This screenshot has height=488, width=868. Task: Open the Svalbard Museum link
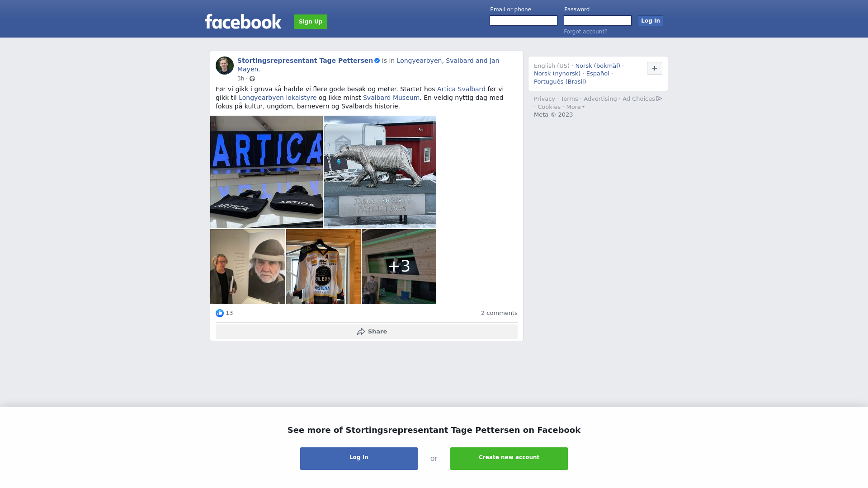click(392, 98)
